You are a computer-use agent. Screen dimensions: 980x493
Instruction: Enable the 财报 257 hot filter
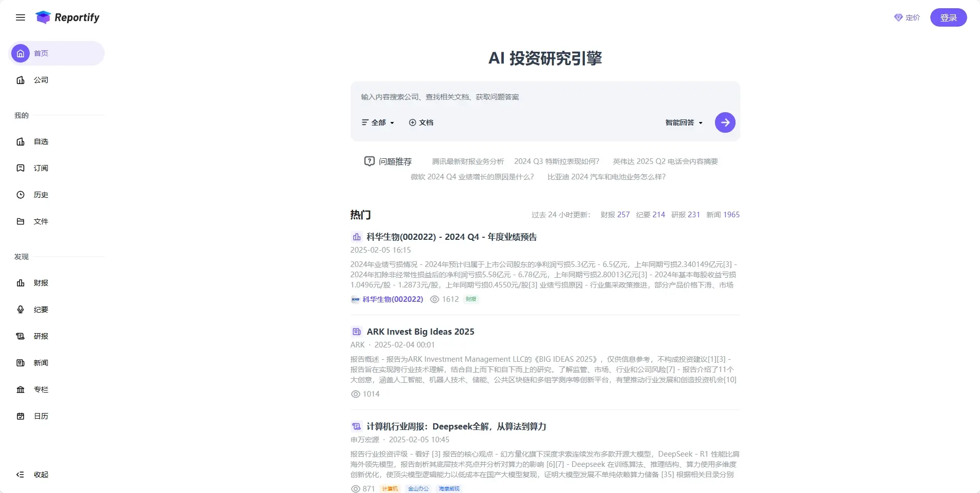(615, 215)
